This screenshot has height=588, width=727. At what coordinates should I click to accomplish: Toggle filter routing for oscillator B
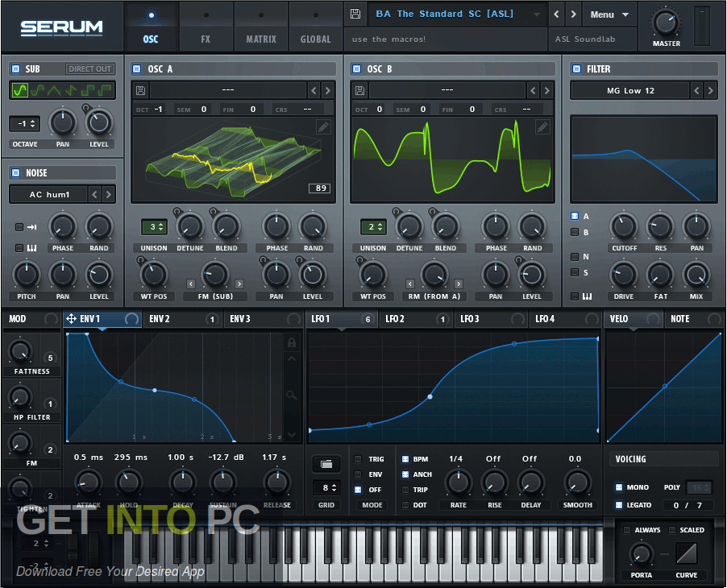[575, 232]
